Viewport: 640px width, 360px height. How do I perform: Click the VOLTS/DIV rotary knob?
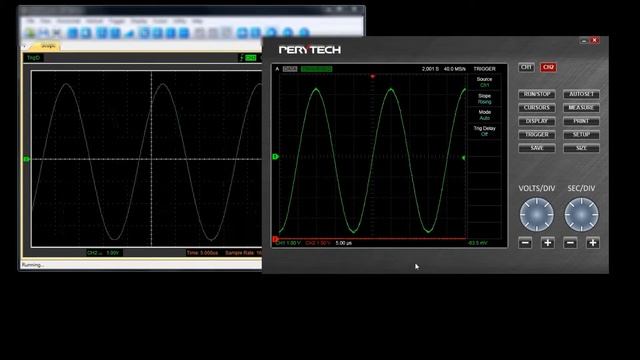point(536,214)
